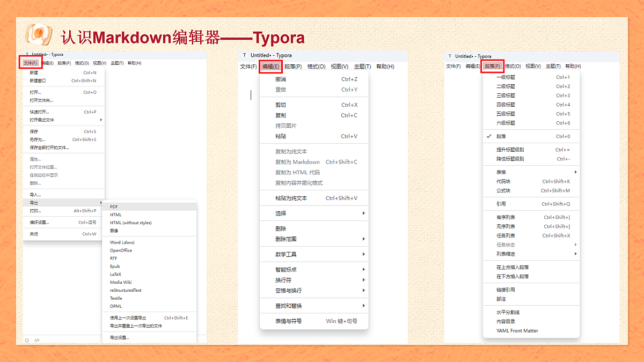644x362 pixels.
Task: Select OpenOffice export option
Action: [x=150, y=250]
